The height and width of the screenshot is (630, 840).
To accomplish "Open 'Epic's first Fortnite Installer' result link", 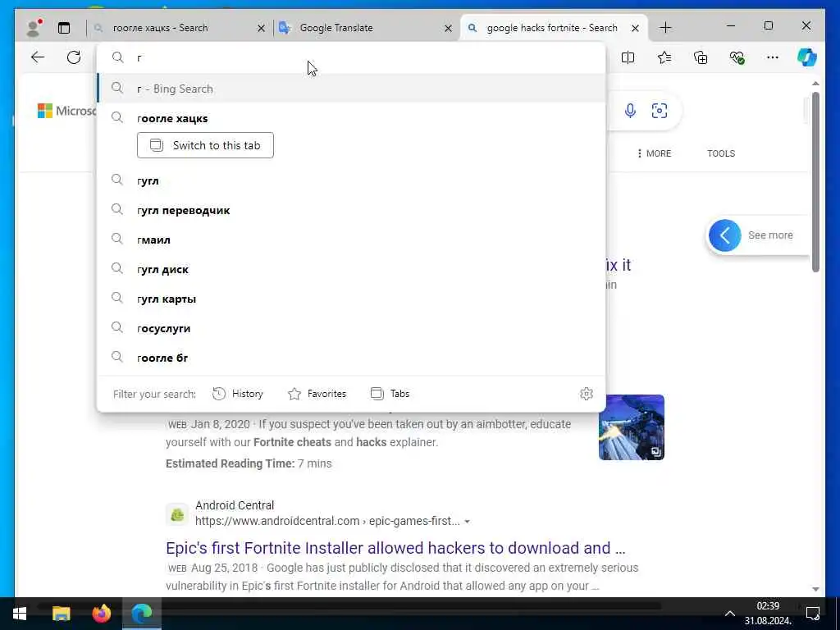I will (395, 547).
